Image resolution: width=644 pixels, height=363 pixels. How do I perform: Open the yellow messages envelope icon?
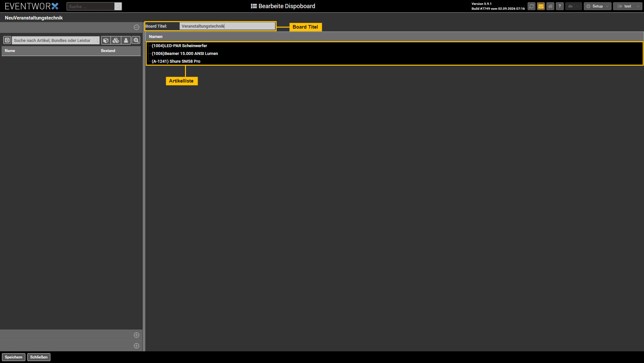point(541,6)
